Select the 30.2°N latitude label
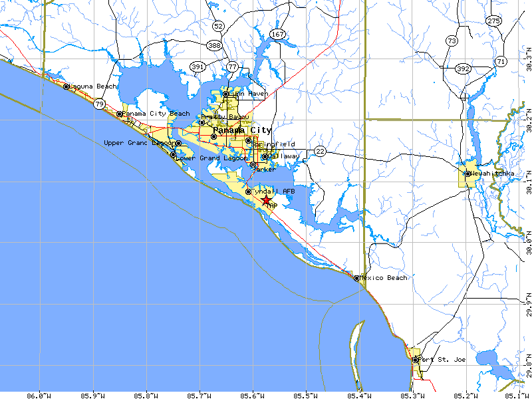Viewport: 532px width, 399px height. [x=529, y=120]
